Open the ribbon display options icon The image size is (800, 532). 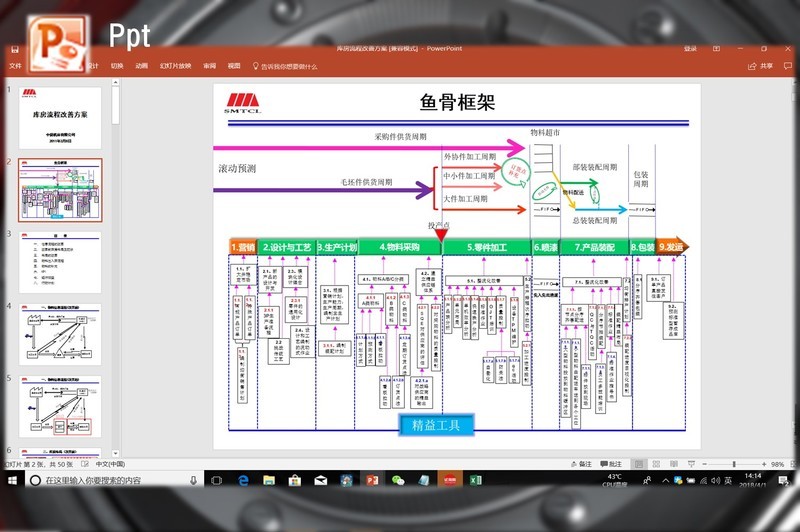pyautogui.click(x=716, y=48)
